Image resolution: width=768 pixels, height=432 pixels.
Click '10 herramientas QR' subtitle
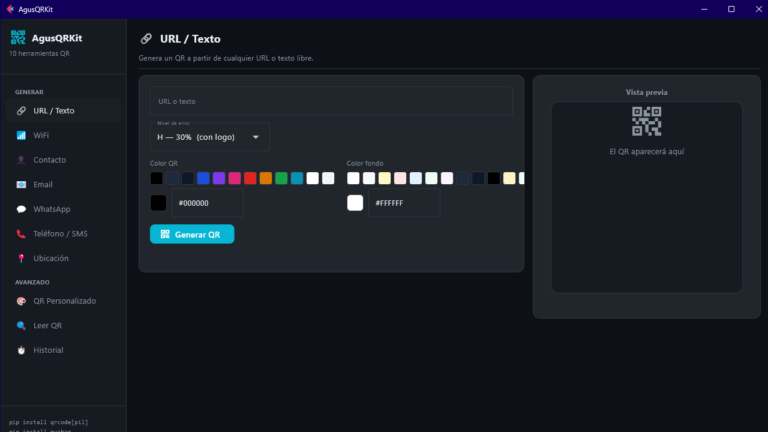pyautogui.click(x=39, y=53)
